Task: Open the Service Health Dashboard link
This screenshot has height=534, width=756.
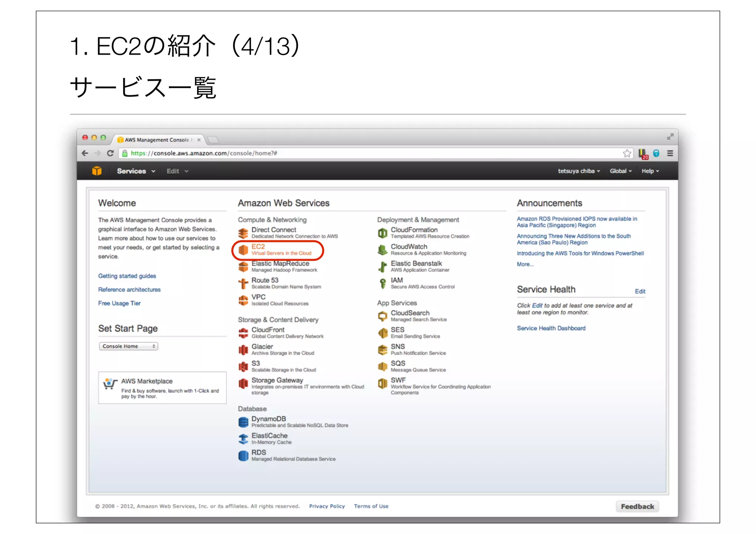Action: [551, 328]
